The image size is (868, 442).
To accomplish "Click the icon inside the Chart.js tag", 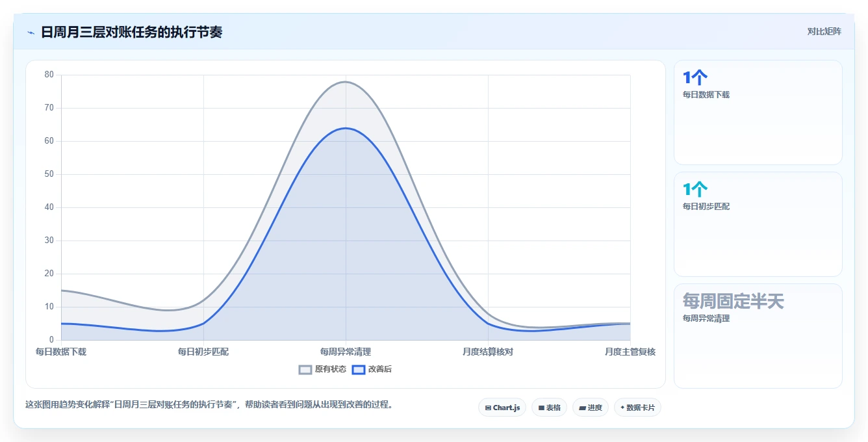I will pos(488,408).
